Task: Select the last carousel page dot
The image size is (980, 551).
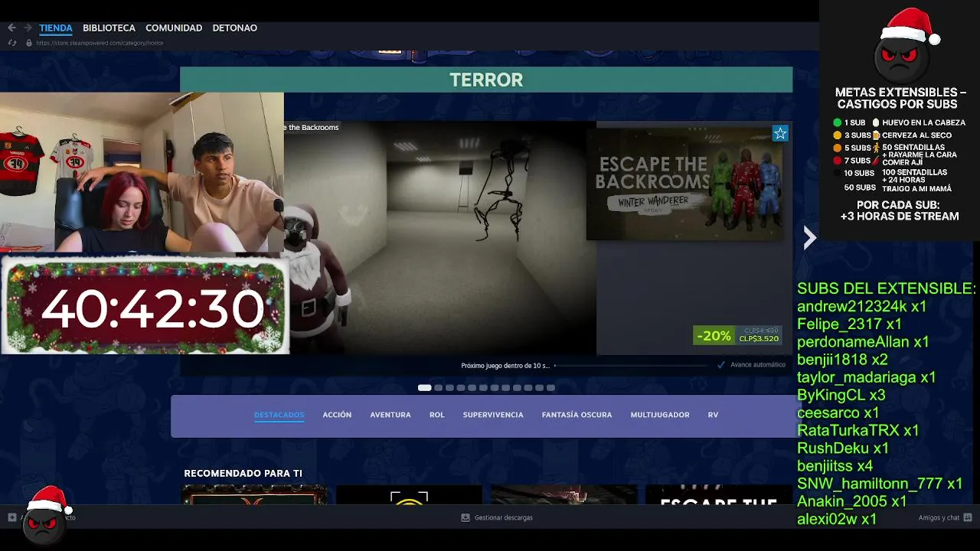Action: 550,388
